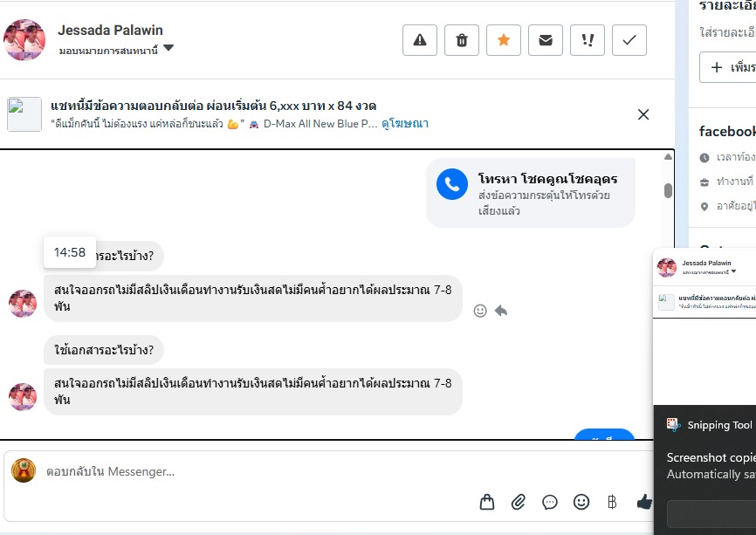The image size is (756, 535).
Task: Attach a file with paperclip icon
Action: click(x=519, y=502)
